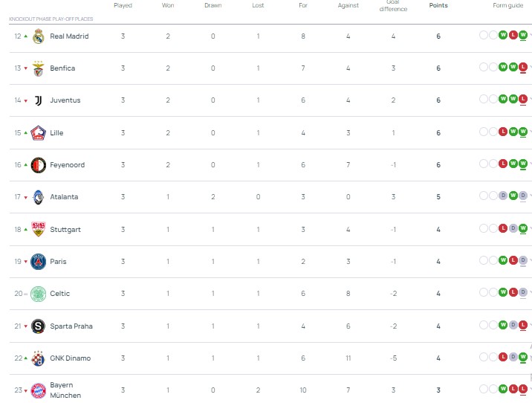Sort table by Points column
This screenshot has width=532, height=403.
click(438, 6)
